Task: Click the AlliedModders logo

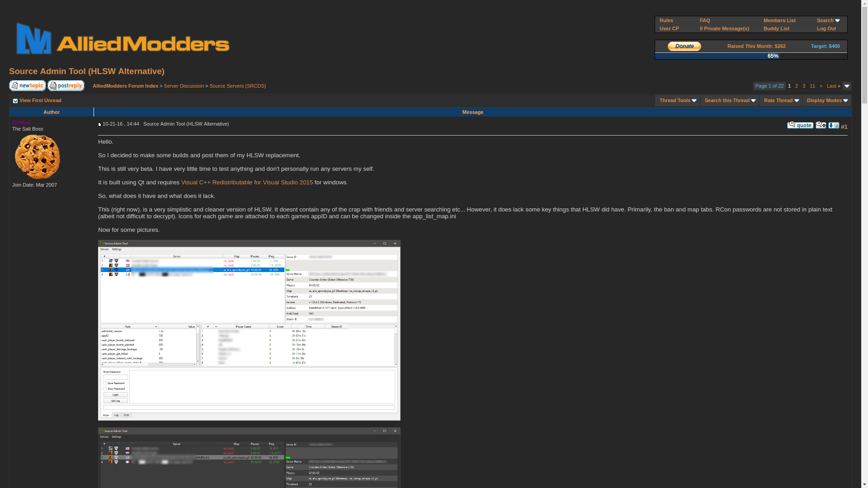Action: 123,39
